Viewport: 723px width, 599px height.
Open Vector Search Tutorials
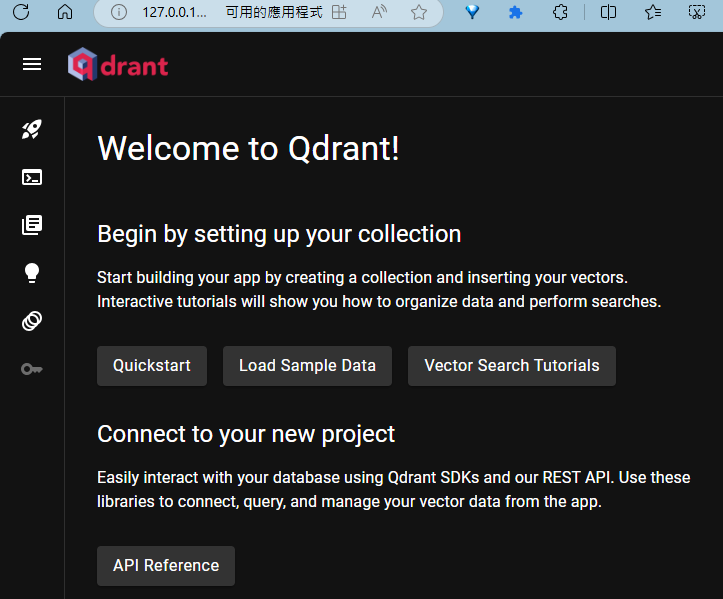[x=511, y=366]
